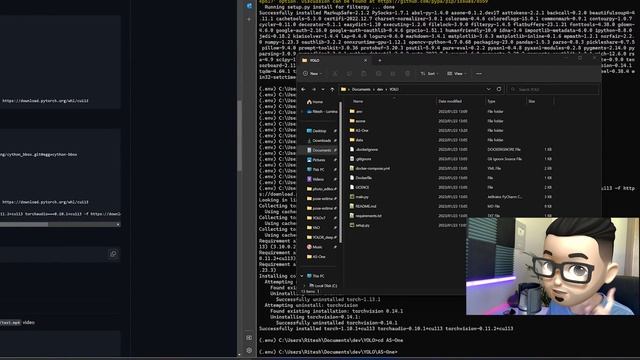Click the Name column header

358,101
